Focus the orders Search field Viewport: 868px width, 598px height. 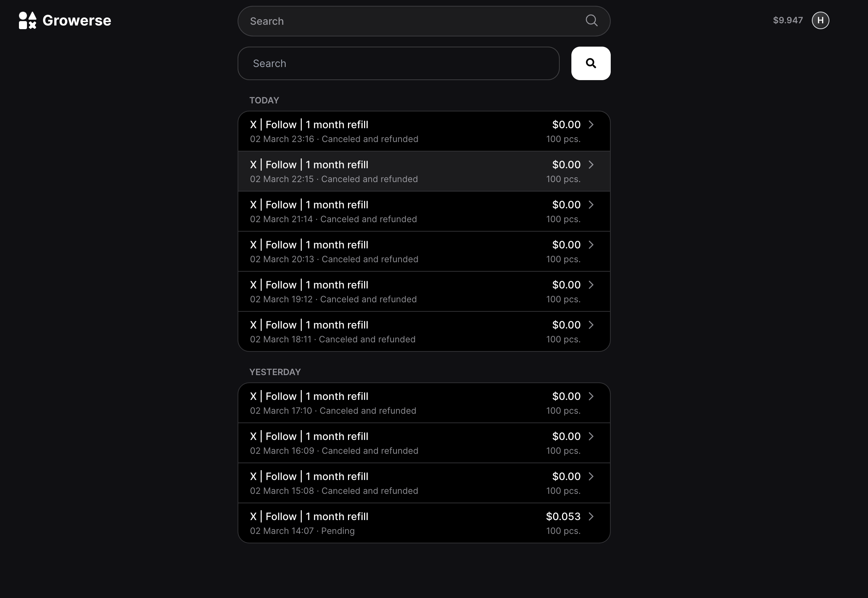398,63
